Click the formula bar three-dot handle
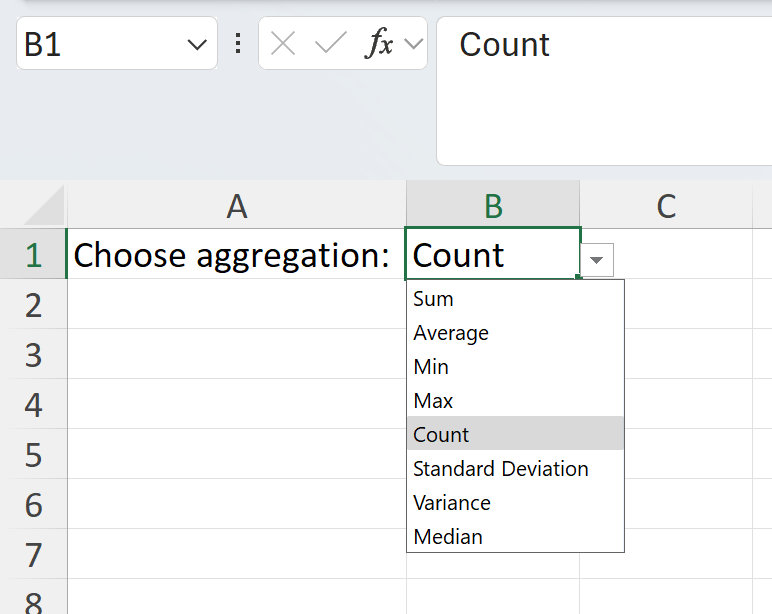Image resolution: width=772 pixels, height=614 pixels. point(238,44)
